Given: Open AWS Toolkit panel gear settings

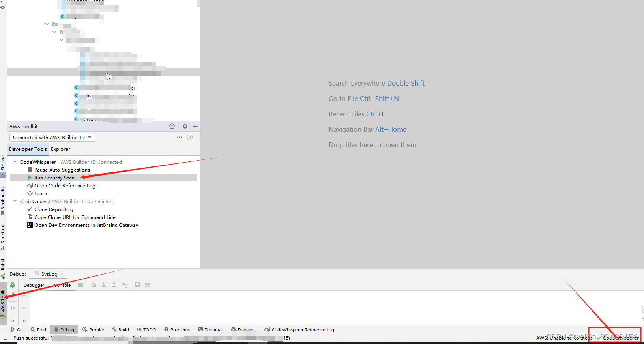Looking at the screenshot, I should tap(185, 126).
